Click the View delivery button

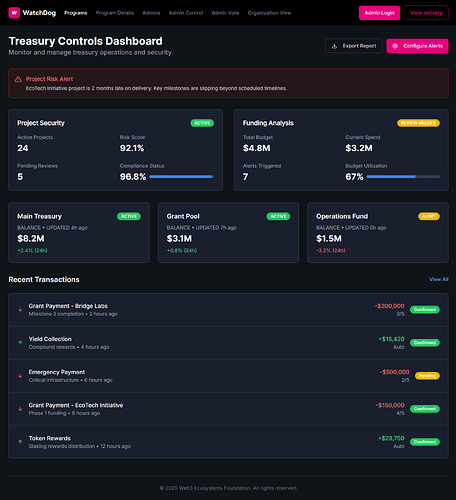426,13
